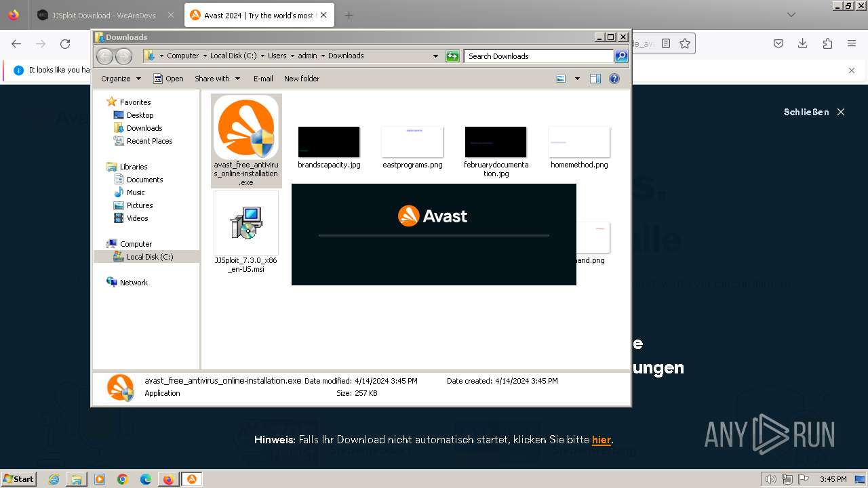Click the Explorer Forward navigation button

pyautogui.click(x=123, y=56)
